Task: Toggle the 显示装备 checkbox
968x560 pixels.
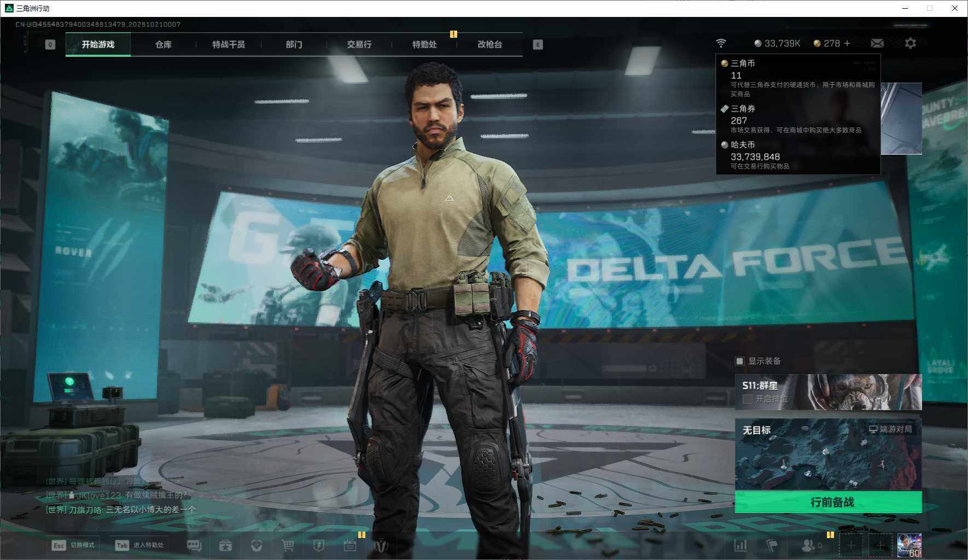Action: [740, 361]
